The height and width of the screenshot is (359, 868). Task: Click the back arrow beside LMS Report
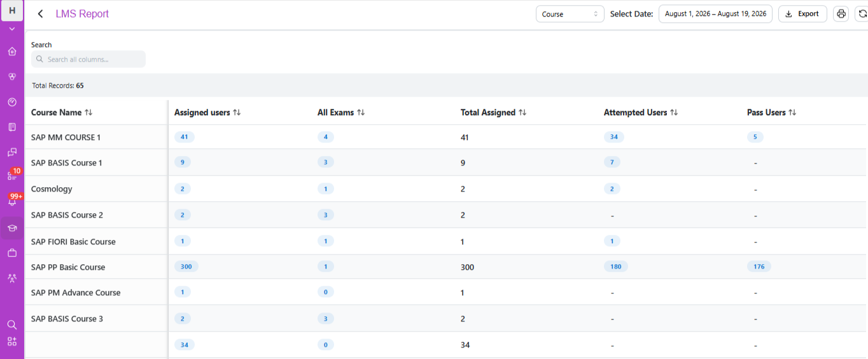(x=40, y=14)
